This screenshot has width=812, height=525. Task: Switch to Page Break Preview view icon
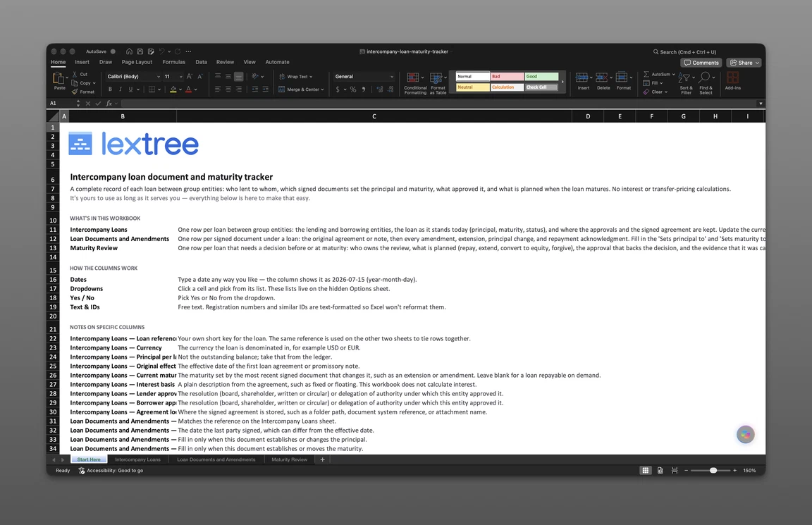[675, 471]
